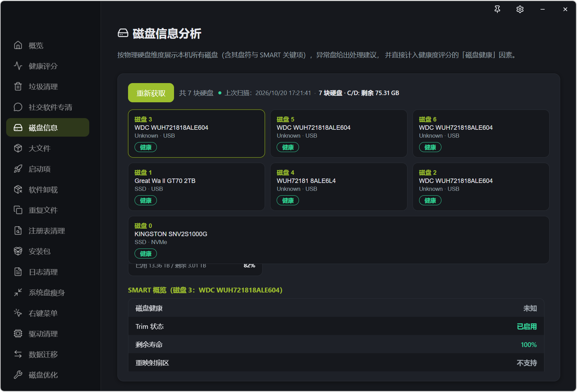Viewport: 577px width, 392px height.
Task: Click the shrink arrows icon for system slimming
Action: pos(18,292)
